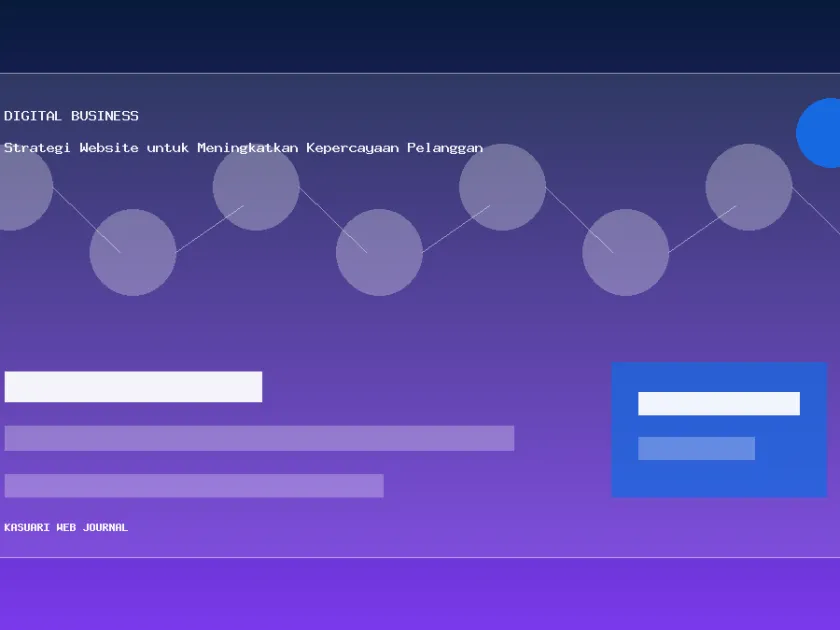Image resolution: width=840 pixels, height=630 pixels.
Task: Click the KASUARI WEB JOURNAL footer text
Action: coord(66,527)
